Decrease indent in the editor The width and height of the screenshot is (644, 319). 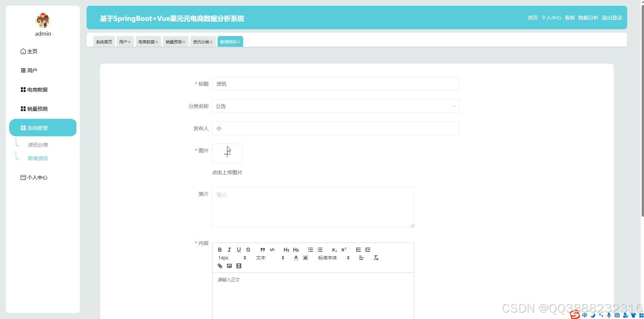click(358, 250)
